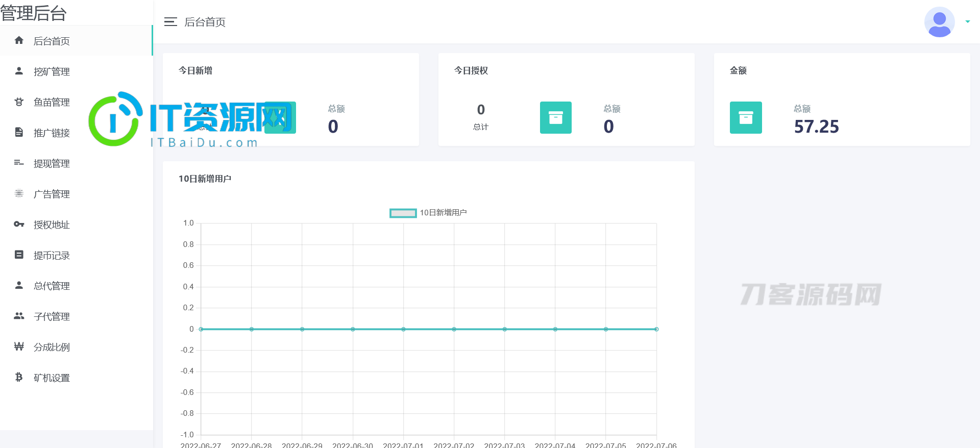Click the 10日新增用户 legend label

[443, 213]
